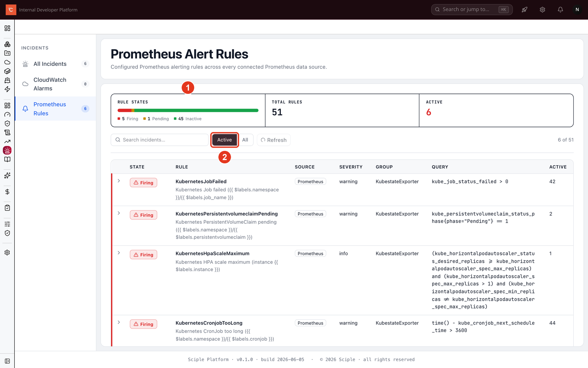The height and width of the screenshot is (368, 588).
Task: Open CloudWatch Alarms in sidebar
Action: tap(55, 84)
